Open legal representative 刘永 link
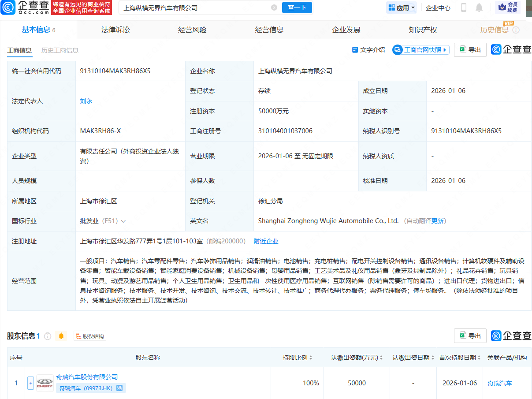The image size is (532, 399). pos(86,101)
